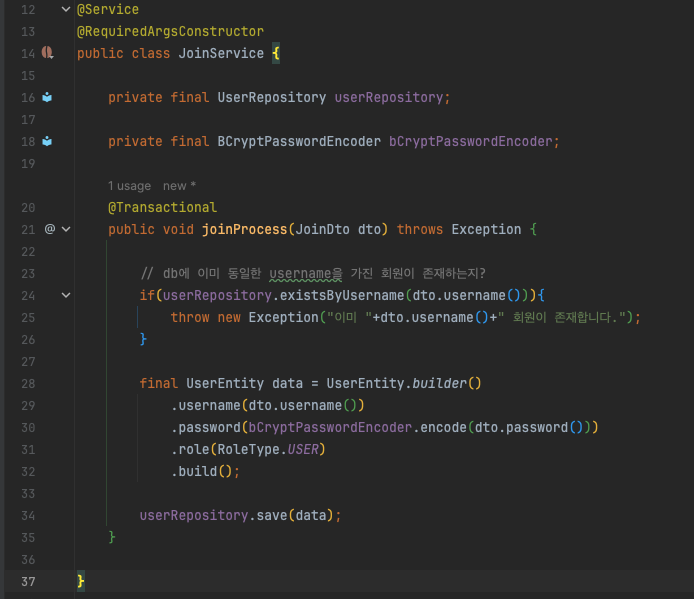
Task: Click the 'data' variable on line 28
Action: pyautogui.click(x=287, y=383)
